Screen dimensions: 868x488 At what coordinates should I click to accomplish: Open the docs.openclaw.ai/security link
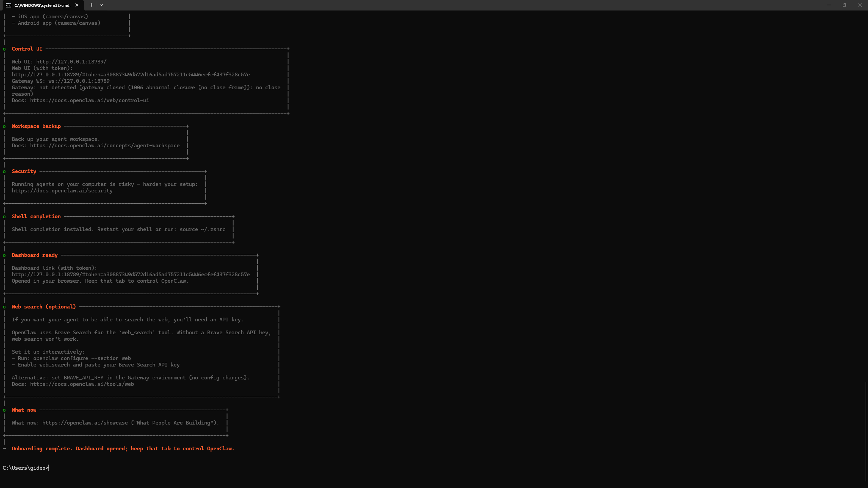pyautogui.click(x=62, y=191)
